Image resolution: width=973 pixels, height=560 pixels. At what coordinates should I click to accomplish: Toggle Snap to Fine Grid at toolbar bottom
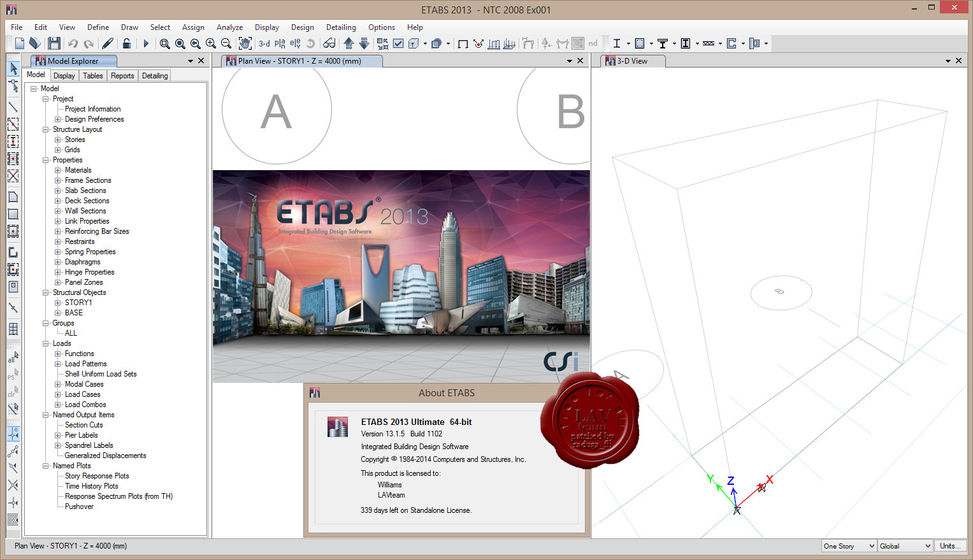click(x=13, y=519)
